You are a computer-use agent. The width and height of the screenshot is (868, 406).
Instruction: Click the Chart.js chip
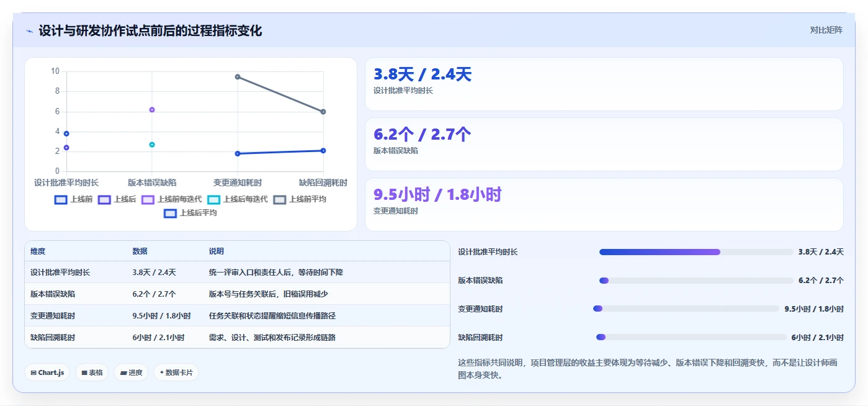(47, 372)
